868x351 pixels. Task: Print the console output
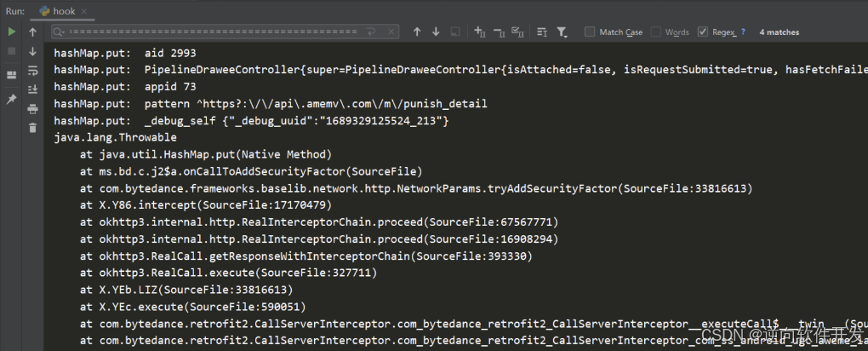(32, 109)
